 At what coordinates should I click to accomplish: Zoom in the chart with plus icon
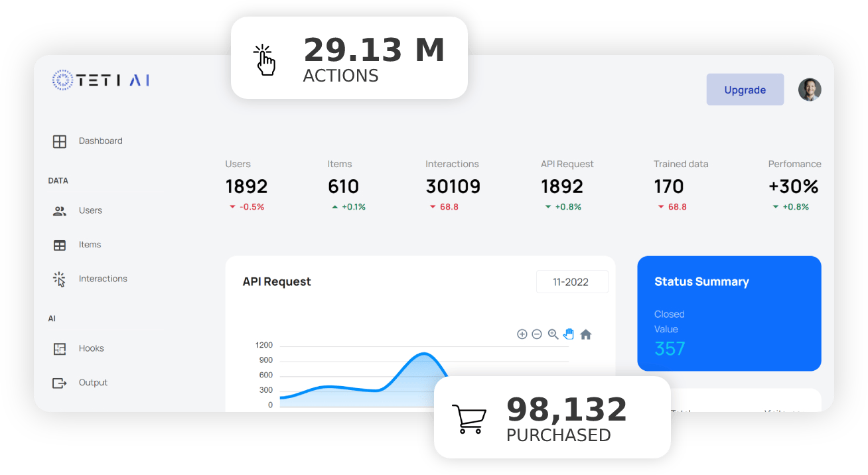[x=522, y=334]
